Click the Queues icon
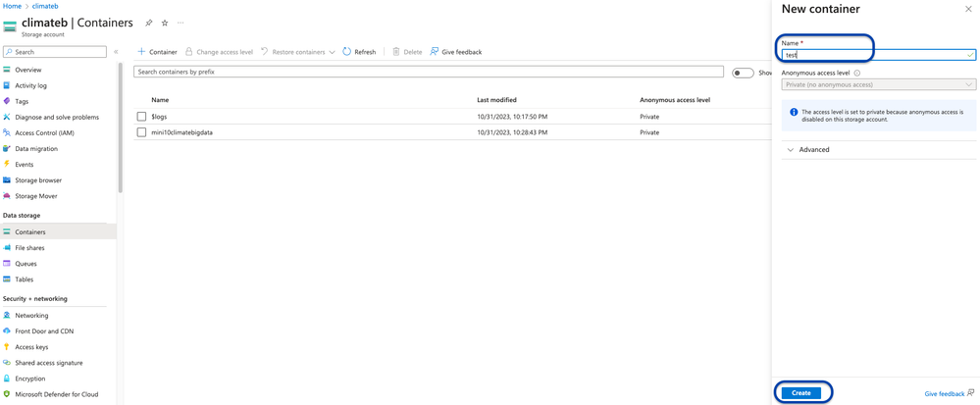The image size is (980, 405). coord(7,264)
